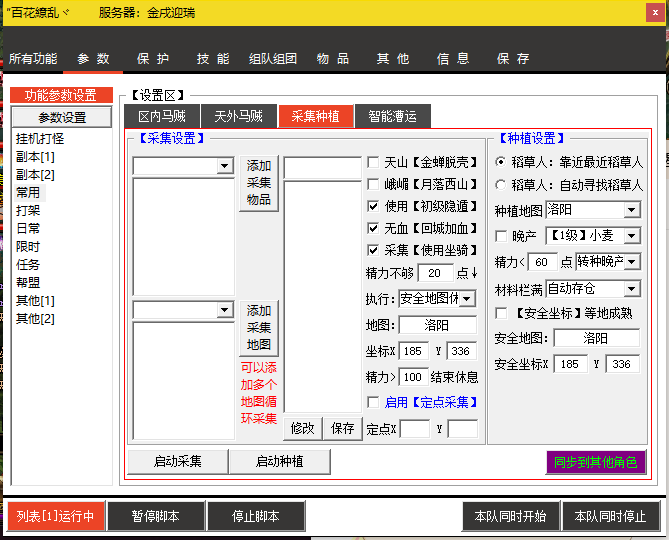Screen dimensions: 669x540
Task: Click the 停止脚本 button
Action: click(256, 517)
